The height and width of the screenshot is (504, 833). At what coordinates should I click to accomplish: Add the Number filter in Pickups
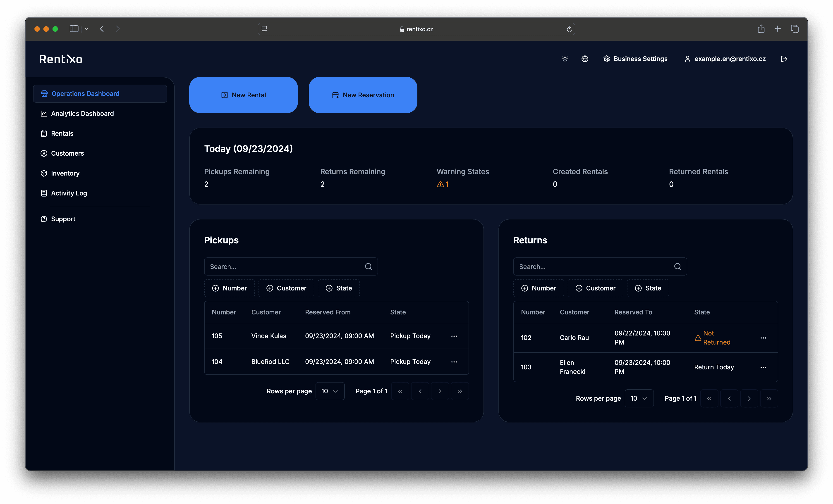pyautogui.click(x=230, y=288)
